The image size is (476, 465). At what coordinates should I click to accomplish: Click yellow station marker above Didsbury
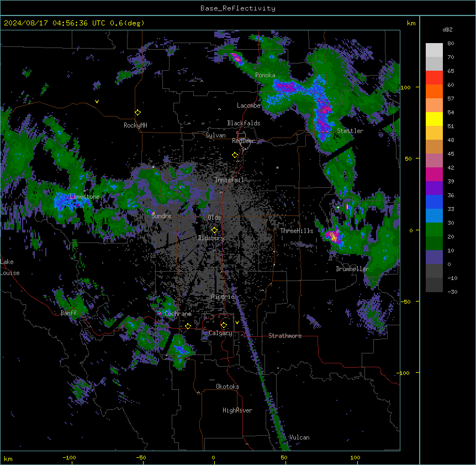[214, 230]
